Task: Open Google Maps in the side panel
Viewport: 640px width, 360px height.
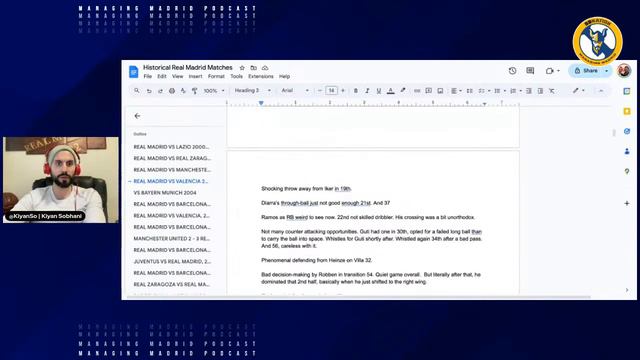Action: point(627,171)
